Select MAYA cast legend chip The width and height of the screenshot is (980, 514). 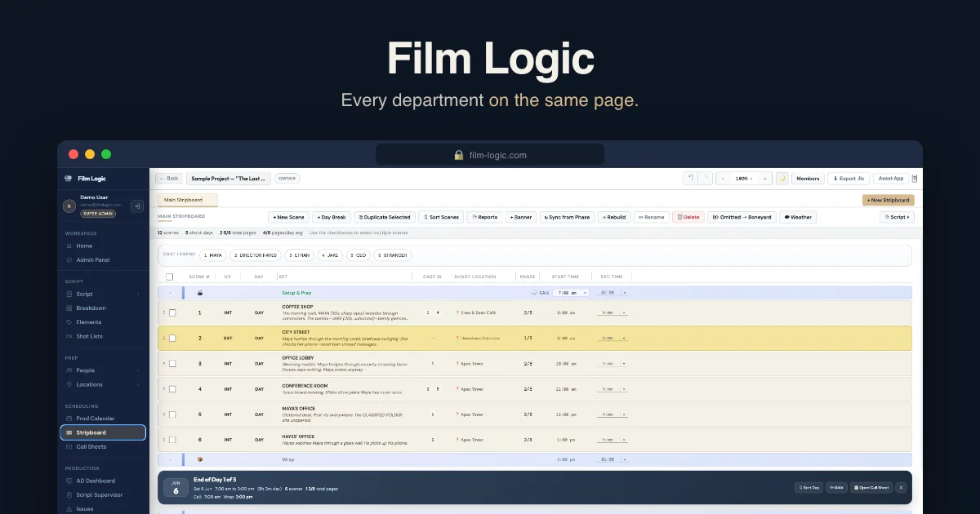(x=213, y=255)
